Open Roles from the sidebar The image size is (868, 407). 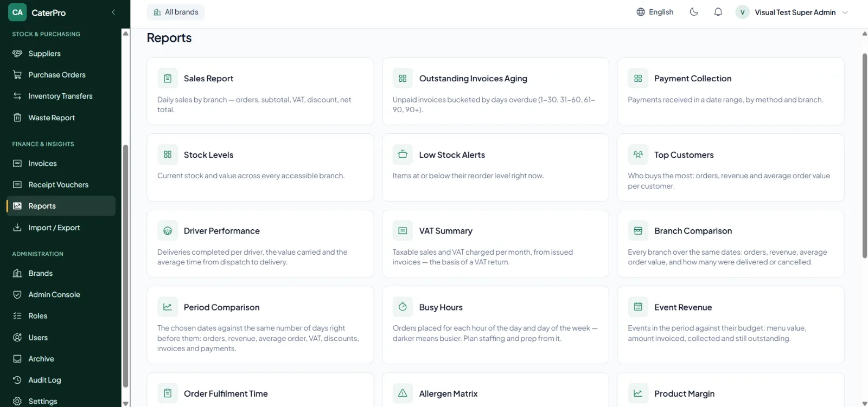(x=61, y=316)
